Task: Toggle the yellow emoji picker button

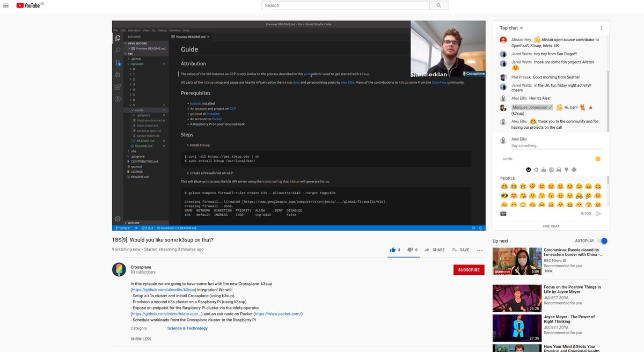Action: (598, 159)
